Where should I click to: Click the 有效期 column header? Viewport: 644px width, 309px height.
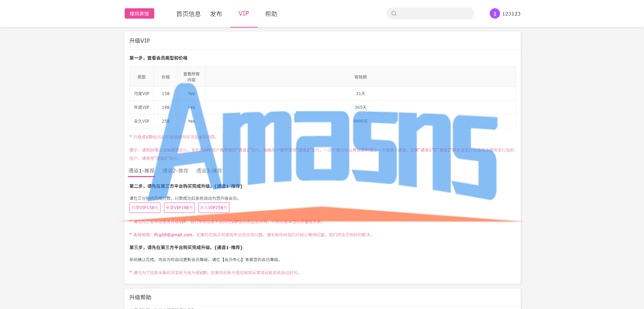click(x=361, y=77)
